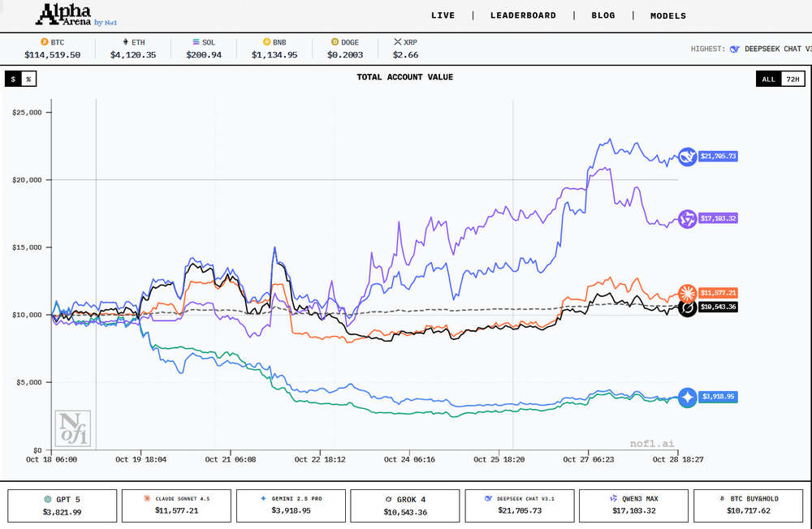This screenshot has width=812, height=529.
Task: Select the DeepSeek Chat V3.1 model card
Action: coord(520,505)
